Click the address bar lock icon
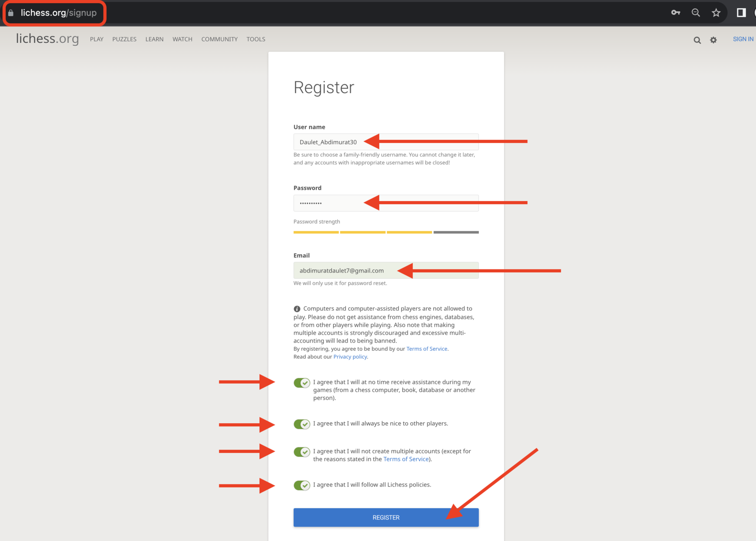The height and width of the screenshot is (541, 756). [11, 13]
